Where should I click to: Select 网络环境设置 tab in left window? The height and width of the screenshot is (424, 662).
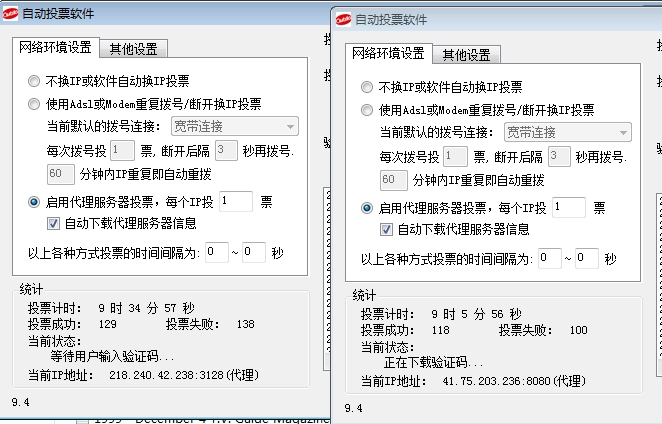[x=55, y=47]
